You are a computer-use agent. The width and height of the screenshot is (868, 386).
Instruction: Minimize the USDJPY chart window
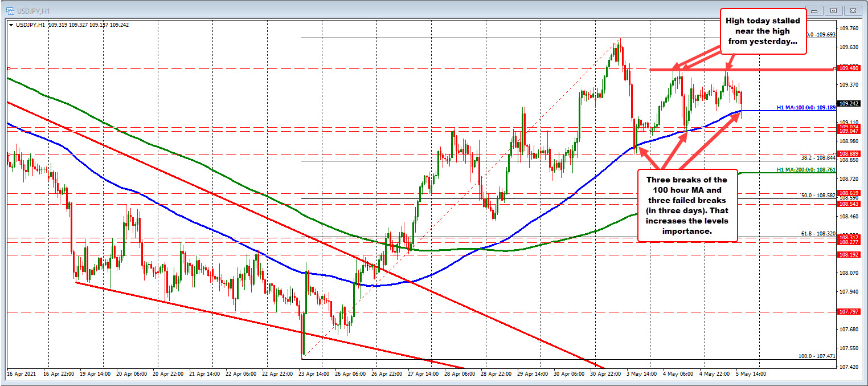coord(817,10)
